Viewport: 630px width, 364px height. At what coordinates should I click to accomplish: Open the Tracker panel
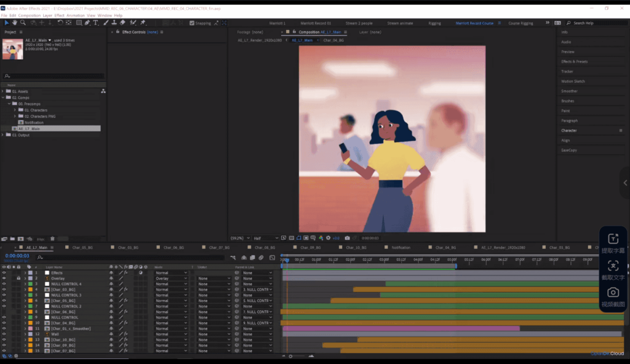(567, 71)
